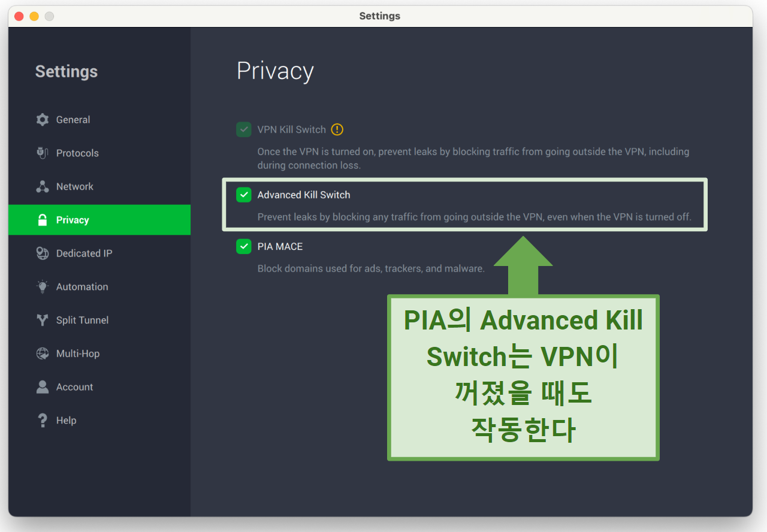The image size is (767, 532).
Task: Click the General gear icon
Action: coord(43,120)
